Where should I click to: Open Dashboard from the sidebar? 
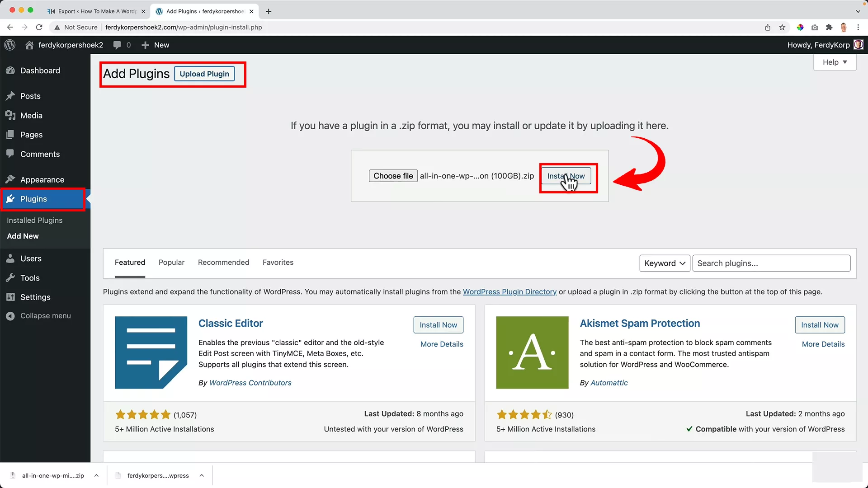(40, 70)
